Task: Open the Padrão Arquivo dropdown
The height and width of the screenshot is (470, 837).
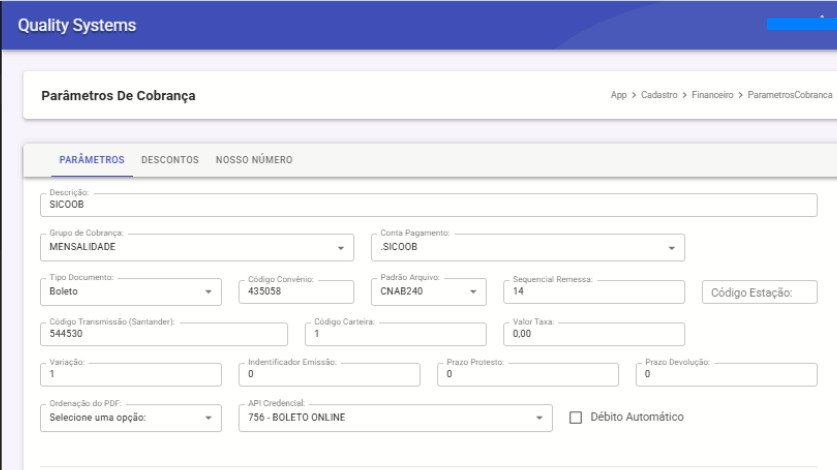Action: [429, 291]
